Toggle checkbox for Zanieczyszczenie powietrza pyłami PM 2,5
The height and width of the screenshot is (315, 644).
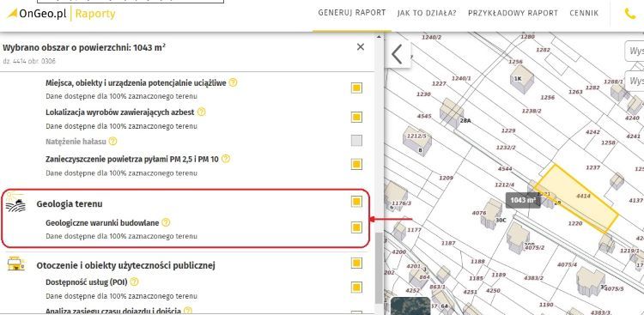tap(356, 164)
